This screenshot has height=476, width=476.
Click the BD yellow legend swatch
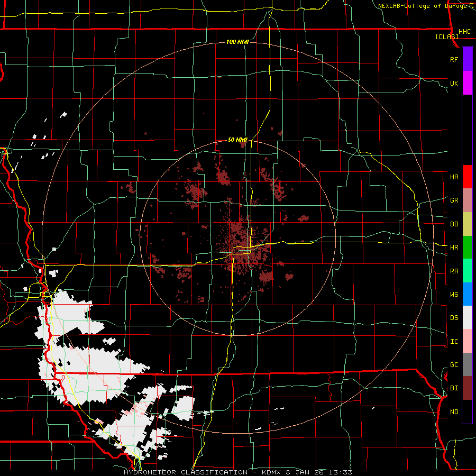(x=467, y=224)
